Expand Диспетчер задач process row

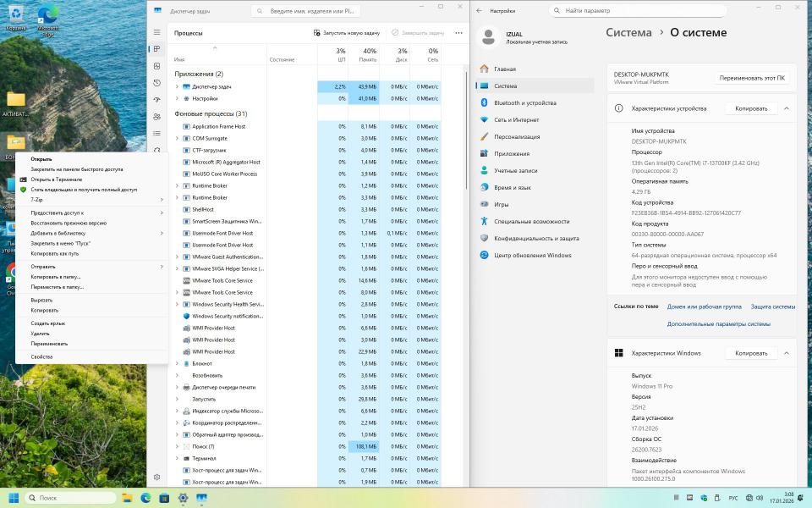click(177, 86)
